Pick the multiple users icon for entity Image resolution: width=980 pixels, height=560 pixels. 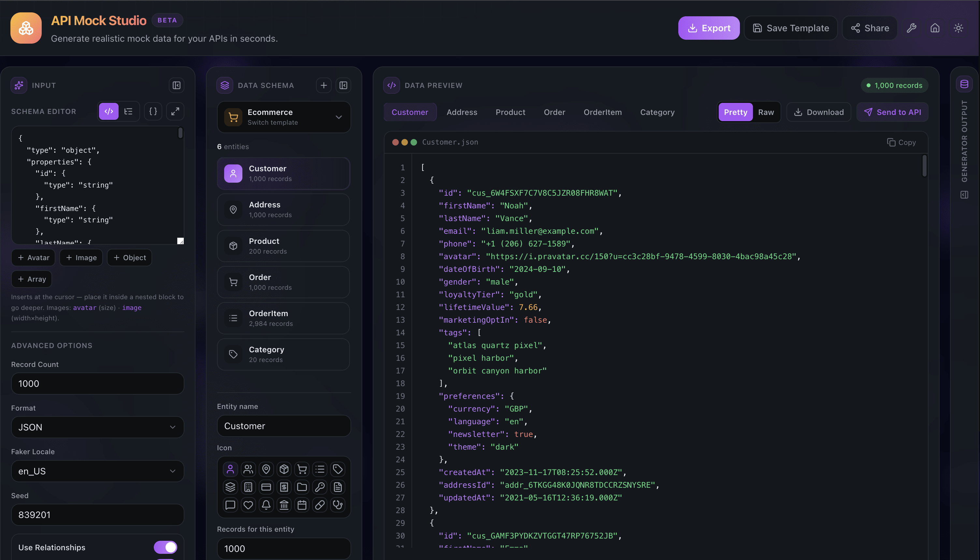248,469
